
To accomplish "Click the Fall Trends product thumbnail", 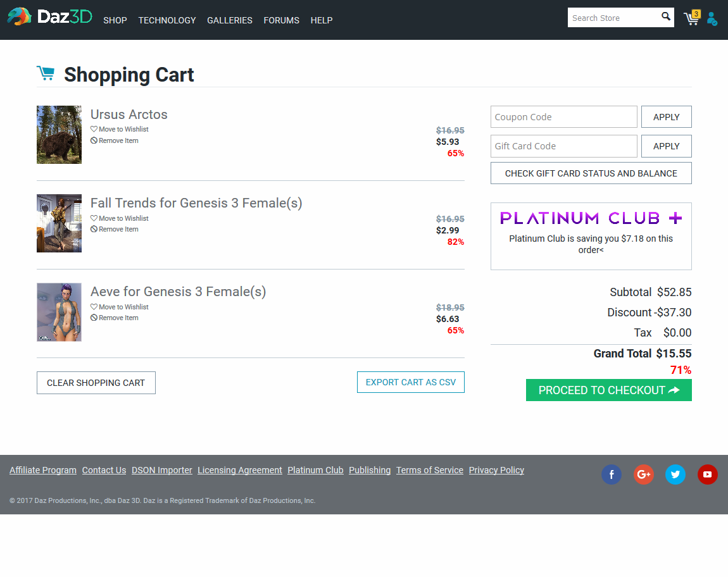I will click(x=59, y=223).
